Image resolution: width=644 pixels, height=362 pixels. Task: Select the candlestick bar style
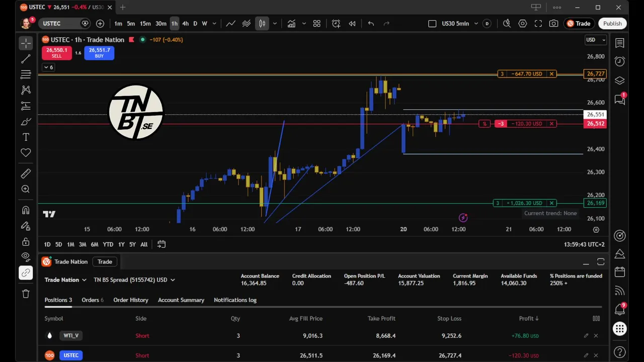(262, 24)
